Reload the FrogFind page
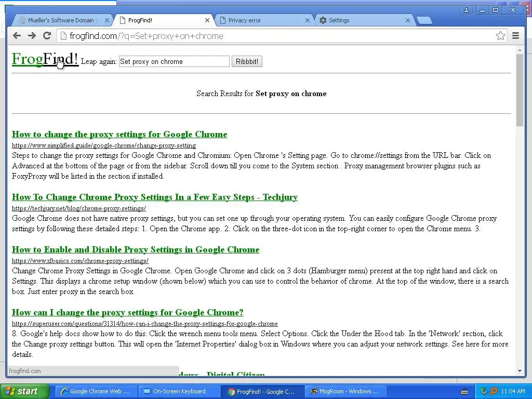The image size is (532, 399). point(47,36)
